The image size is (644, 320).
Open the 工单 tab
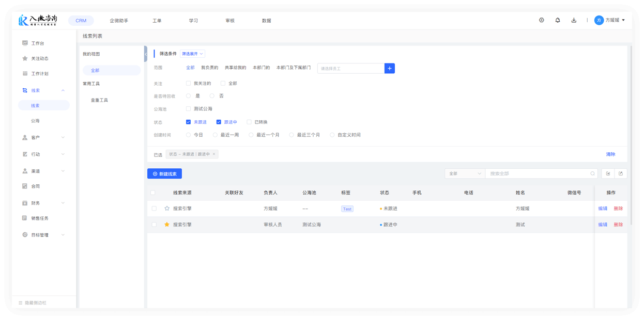coord(157,21)
